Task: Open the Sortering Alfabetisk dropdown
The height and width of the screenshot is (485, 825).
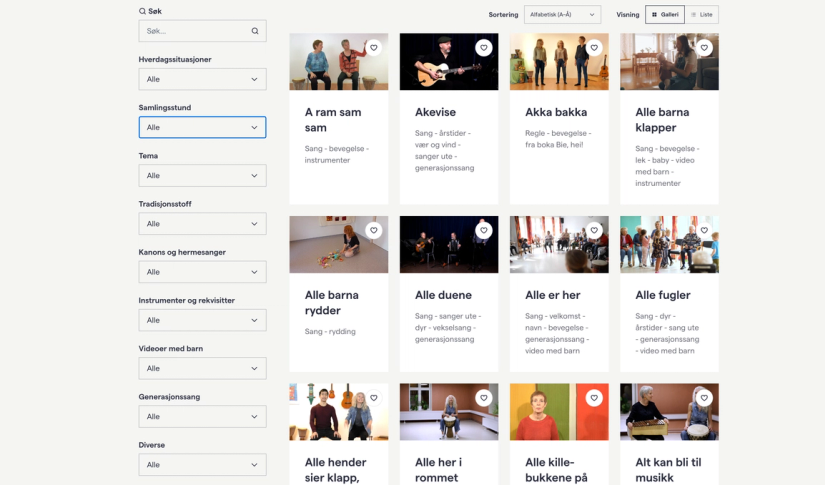Action: (562, 15)
